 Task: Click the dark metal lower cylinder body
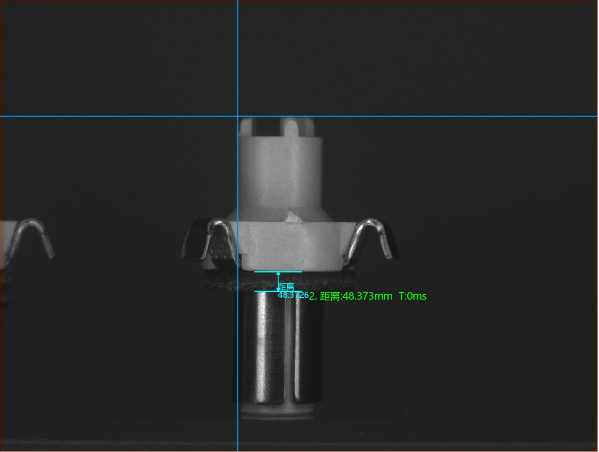(278, 348)
